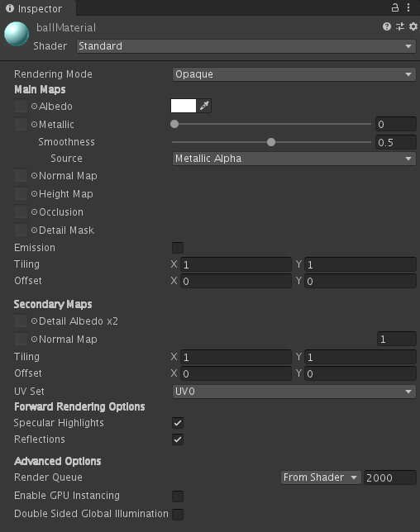Viewport: 420px width, 532px height.
Task: Open Render Queue From Shader dropdown
Action: [x=321, y=477]
